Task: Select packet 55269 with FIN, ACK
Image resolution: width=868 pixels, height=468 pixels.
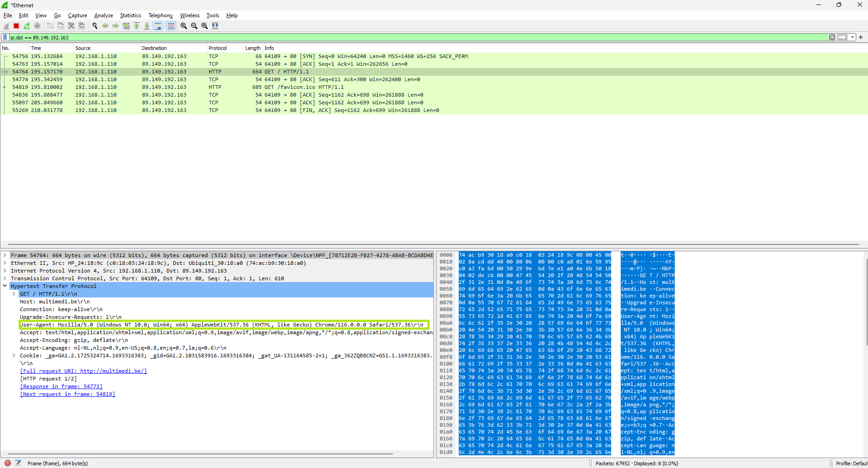Action: tap(434, 110)
